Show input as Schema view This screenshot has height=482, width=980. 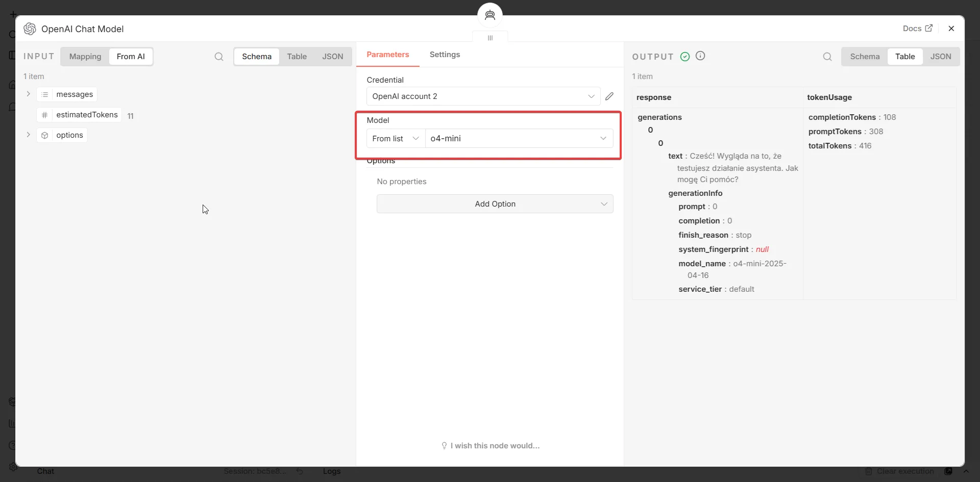(x=257, y=57)
